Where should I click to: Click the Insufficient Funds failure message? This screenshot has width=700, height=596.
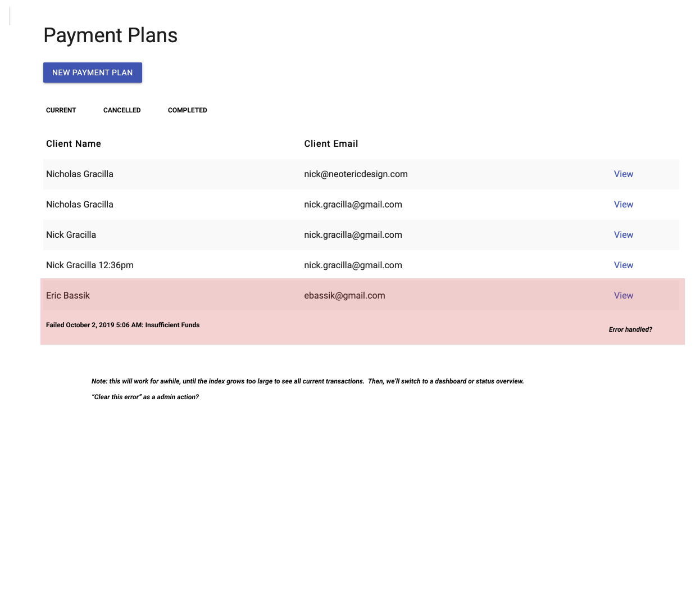pyautogui.click(x=122, y=325)
